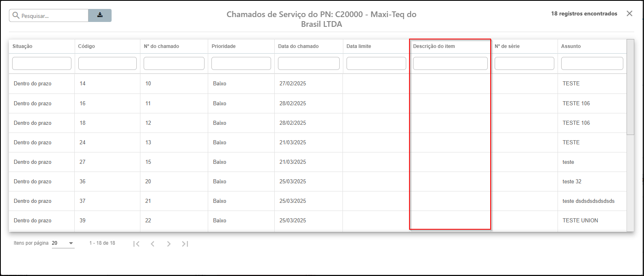The height and width of the screenshot is (276, 644).
Task: Click the download export icon button
Action: 100,15
